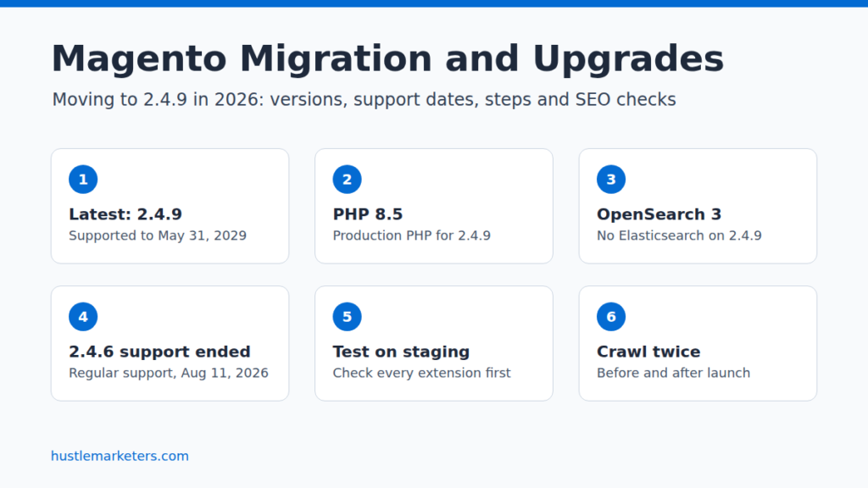Click 'Production PHP for 2.4.9' text
Viewport: 868px width, 488px height.
click(412, 236)
